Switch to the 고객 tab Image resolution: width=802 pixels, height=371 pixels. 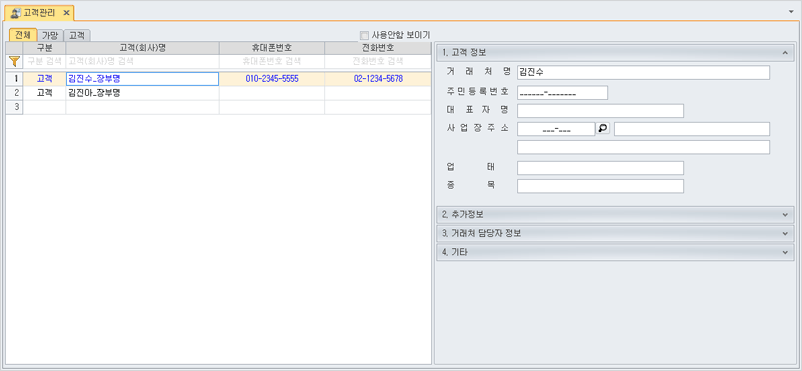(x=77, y=35)
